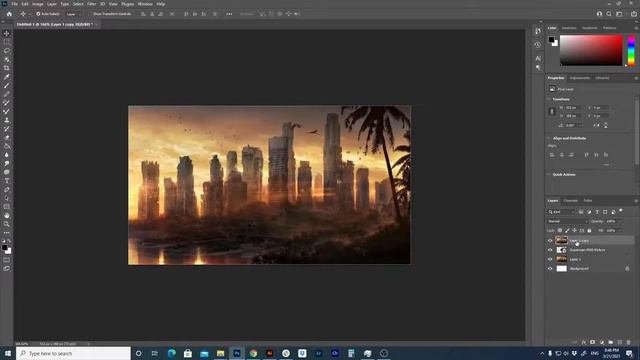Toggle lock all in Layers panel
Screen dimensions: 640x360
(589, 231)
